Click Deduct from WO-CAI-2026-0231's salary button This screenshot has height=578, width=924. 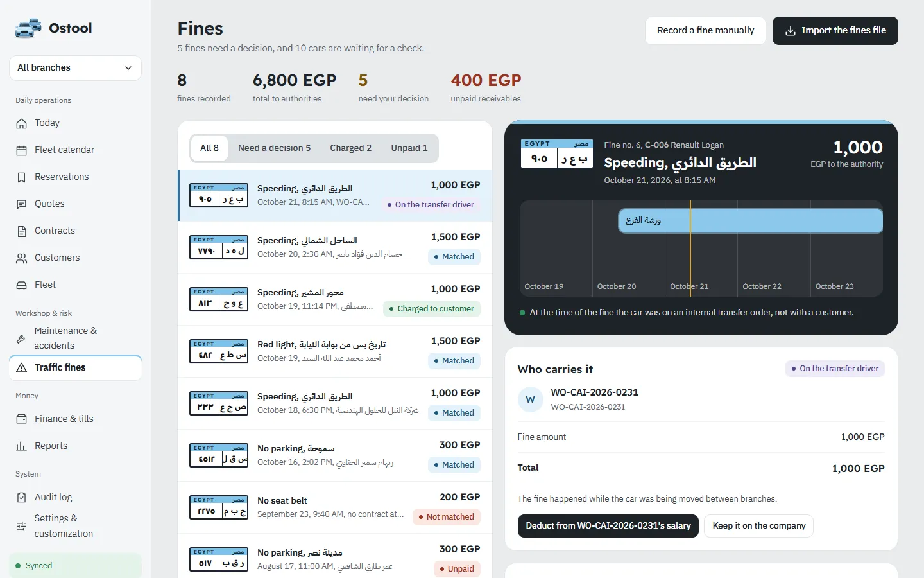click(x=608, y=526)
